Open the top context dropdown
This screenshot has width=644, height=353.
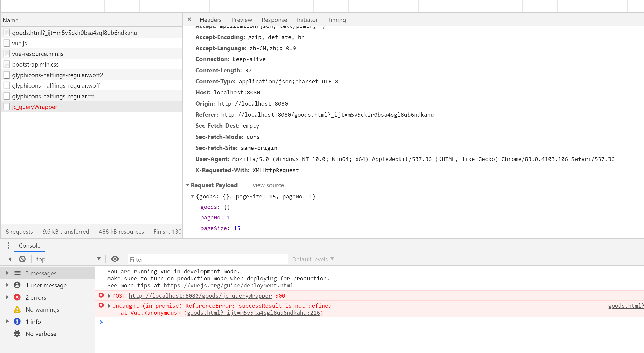tap(68, 259)
